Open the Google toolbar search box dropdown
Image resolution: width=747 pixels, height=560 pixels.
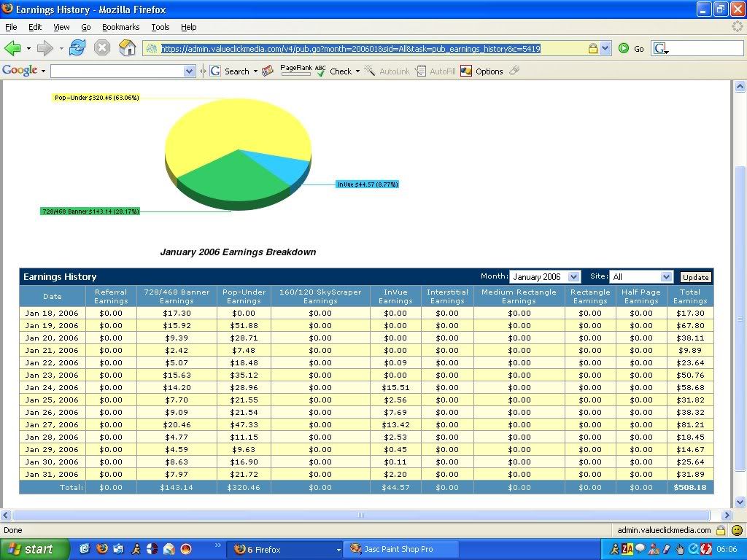190,71
